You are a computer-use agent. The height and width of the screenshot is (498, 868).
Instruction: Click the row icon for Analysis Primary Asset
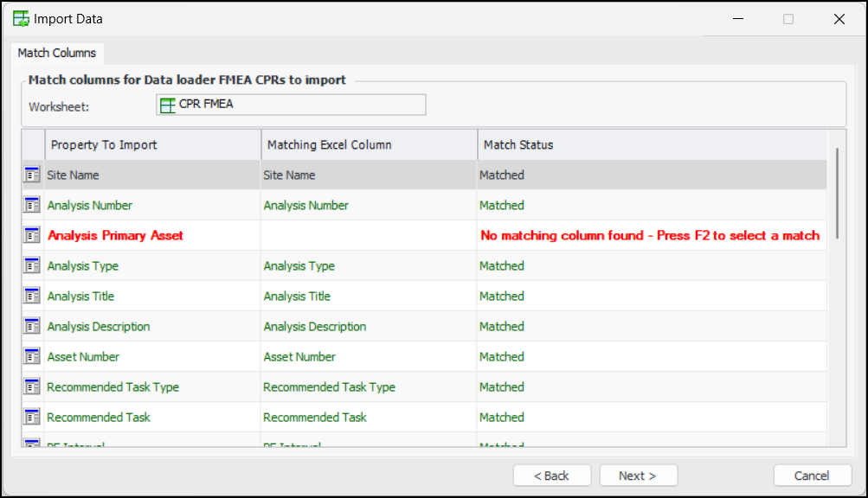coord(32,235)
